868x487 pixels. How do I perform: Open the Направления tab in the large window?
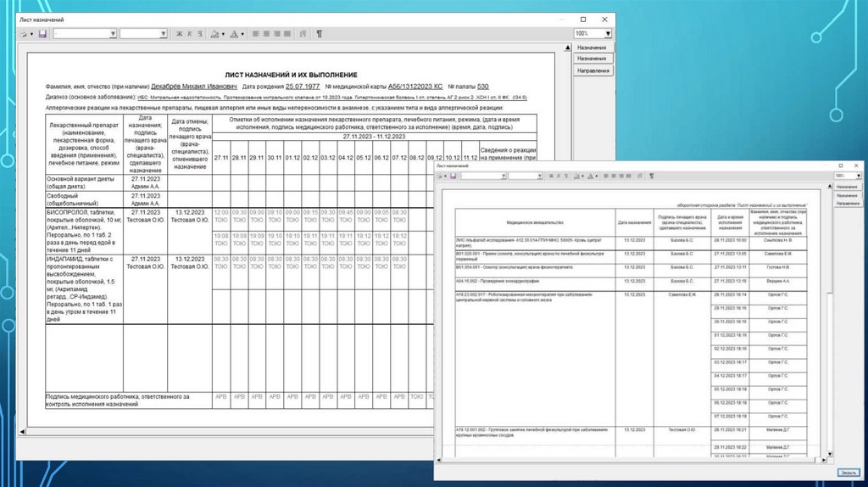pos(593,70)
